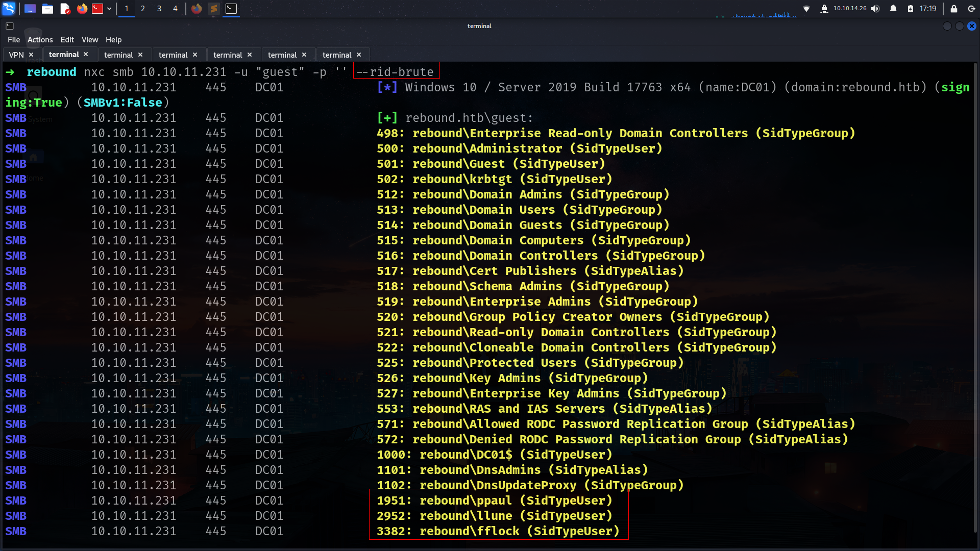Click the rebound\ppaul (SidTypeUser) entry

pos(495,500)
